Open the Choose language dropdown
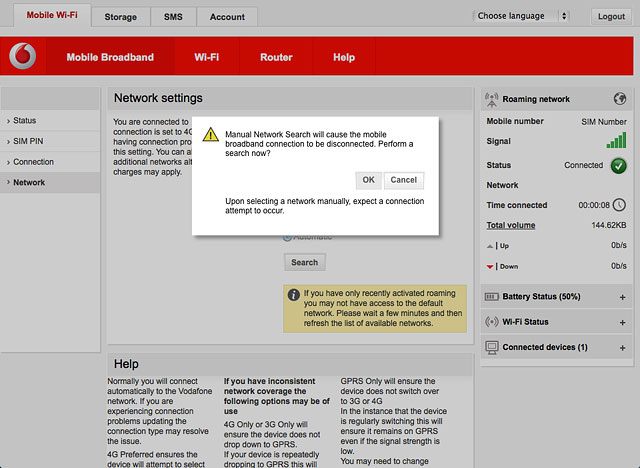 (x=521, y=16)
